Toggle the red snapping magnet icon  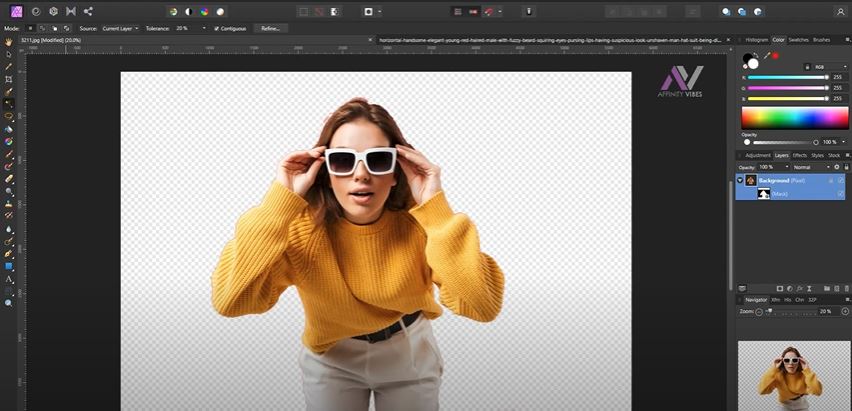[x=490, y=11]
